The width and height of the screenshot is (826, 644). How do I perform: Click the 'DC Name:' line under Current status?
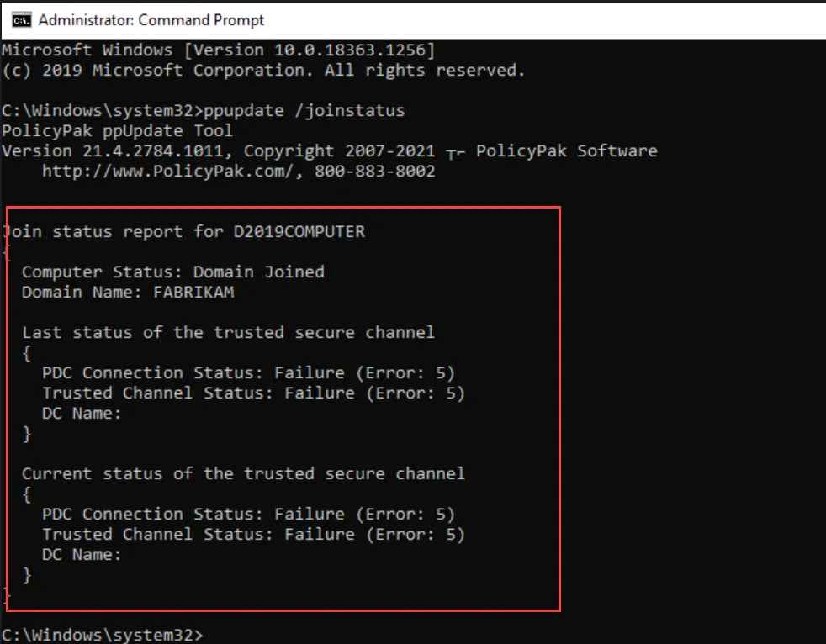click(x=82, y=554)
